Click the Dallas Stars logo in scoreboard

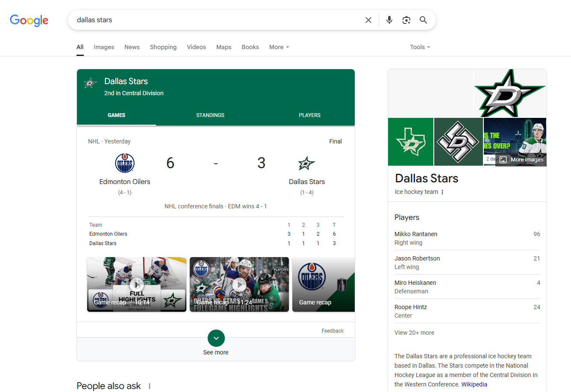pyautogui.click(x=306, y=163)
